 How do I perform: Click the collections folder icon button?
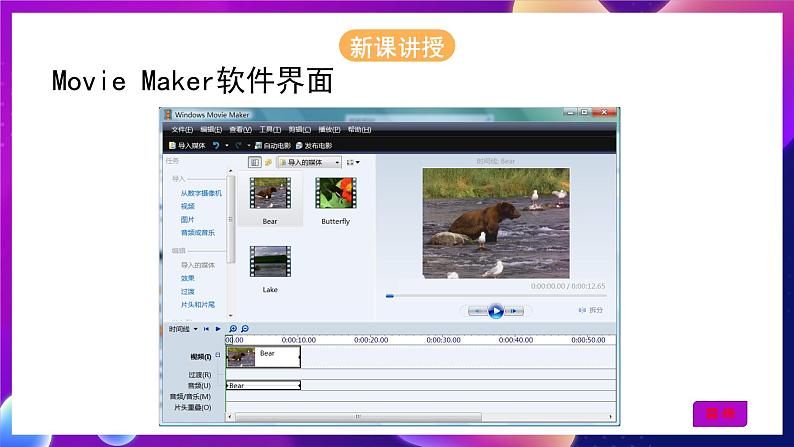268,162
